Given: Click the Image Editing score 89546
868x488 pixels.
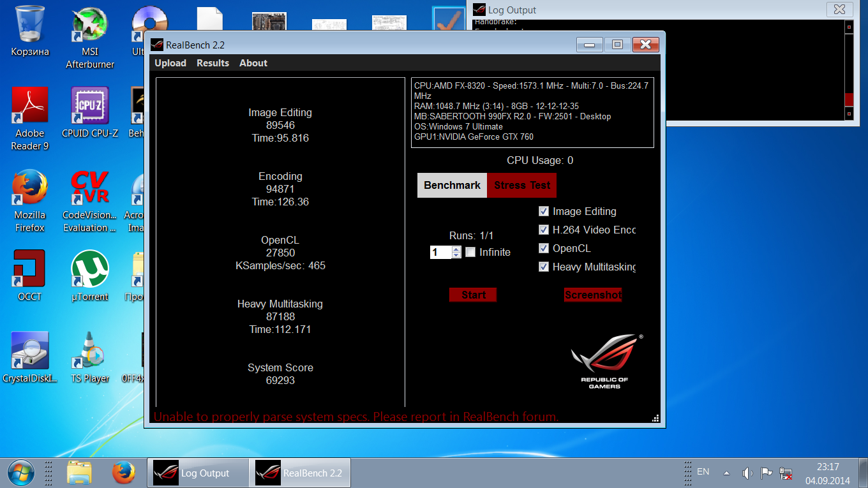Looking at the screenshot, I should [x=280, y=125].
